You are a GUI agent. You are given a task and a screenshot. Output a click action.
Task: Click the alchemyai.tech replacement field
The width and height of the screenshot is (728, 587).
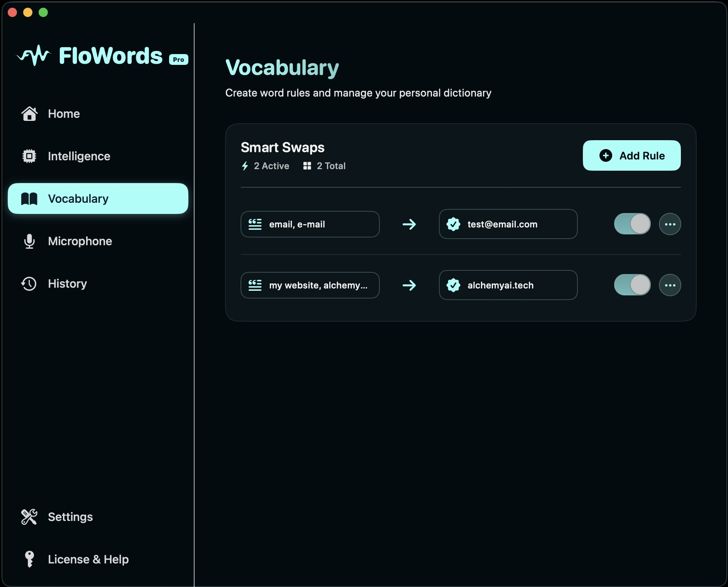coord(508,285)
